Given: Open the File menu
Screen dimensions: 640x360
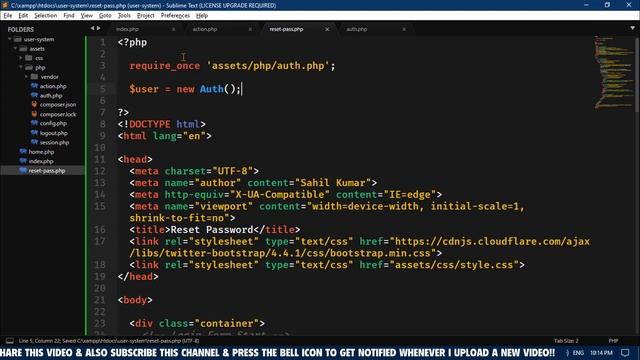Looking at the screenshot, I should (8, 16).
